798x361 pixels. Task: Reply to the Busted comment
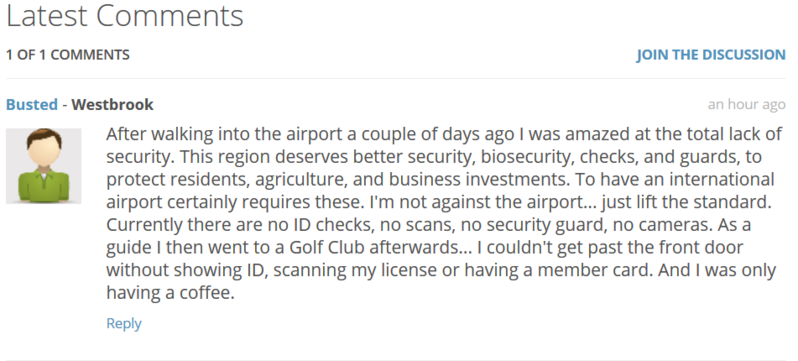pos(124,323)
